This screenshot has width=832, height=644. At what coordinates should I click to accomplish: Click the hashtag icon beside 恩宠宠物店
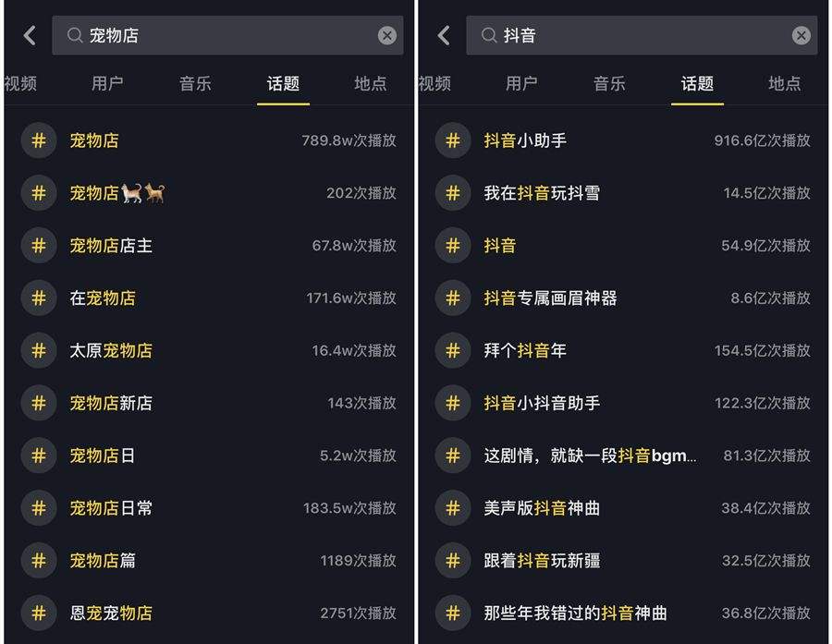[x=39, y=613]
